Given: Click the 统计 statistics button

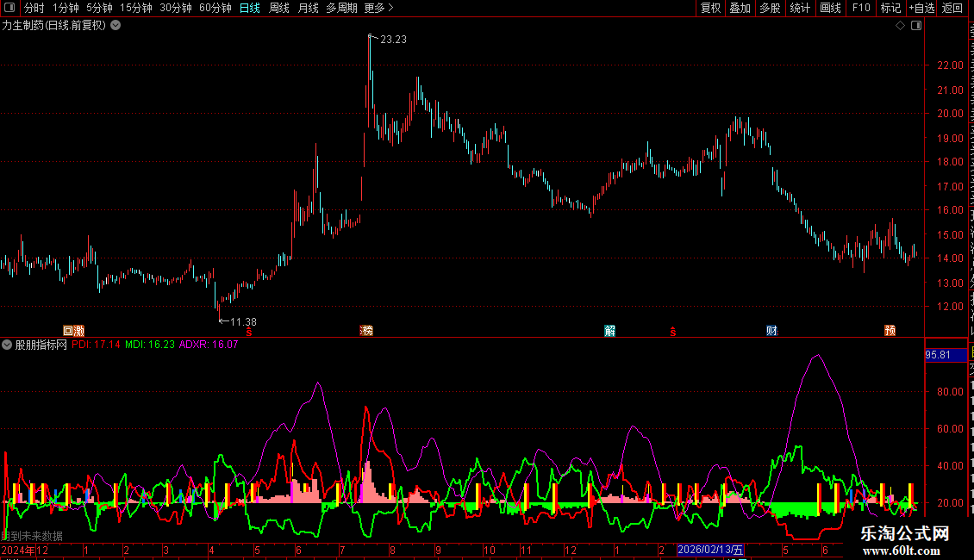Looking at the screenshot, I should point(799,8).
